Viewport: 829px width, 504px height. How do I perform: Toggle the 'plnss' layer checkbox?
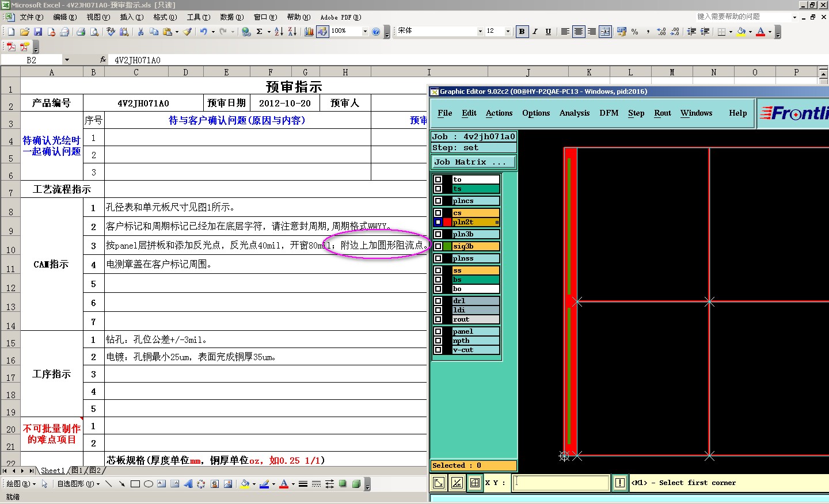tap(438, 258)
